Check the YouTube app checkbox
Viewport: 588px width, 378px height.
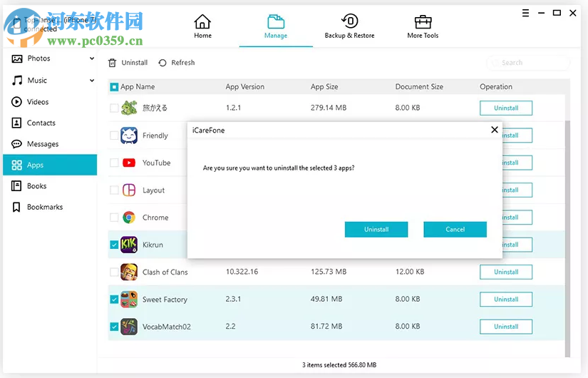tap(114, 163)
